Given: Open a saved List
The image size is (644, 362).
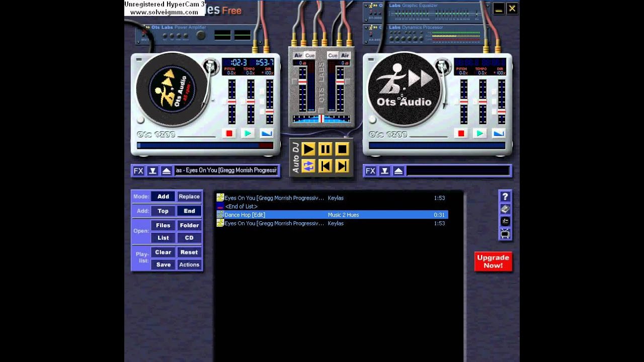Looking at the screenshot, I should click(163, 238).
